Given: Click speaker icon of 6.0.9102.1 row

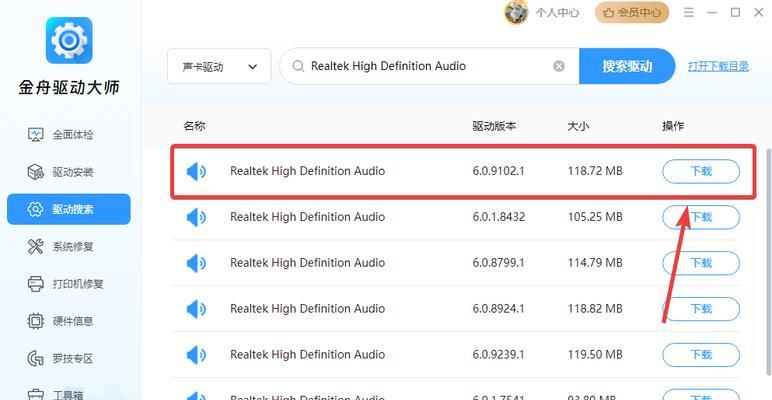Looking at the screenshot, I should [196, 171].
